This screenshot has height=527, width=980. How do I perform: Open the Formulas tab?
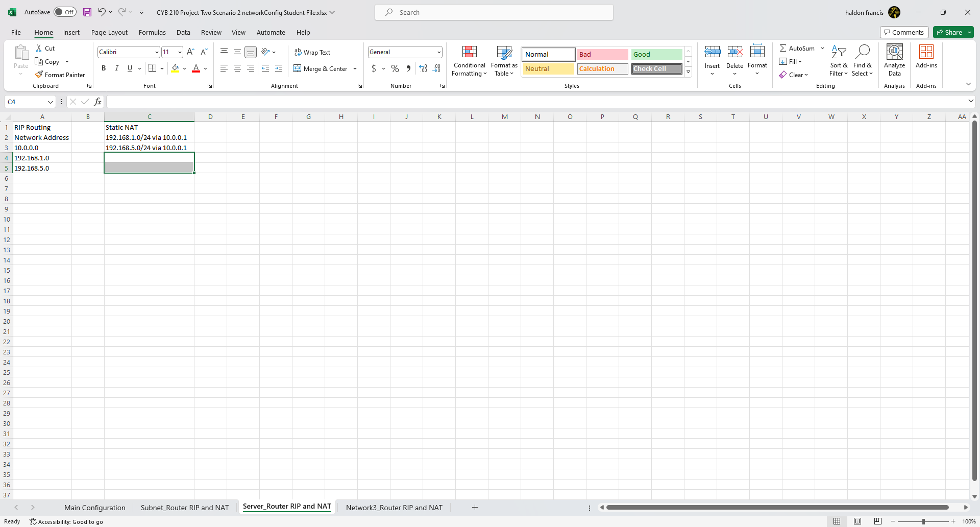[152, 32]
